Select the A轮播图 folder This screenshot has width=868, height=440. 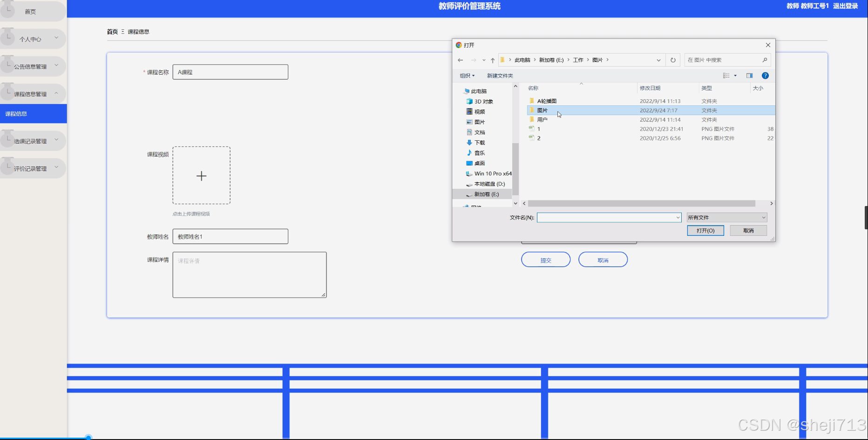547,101
